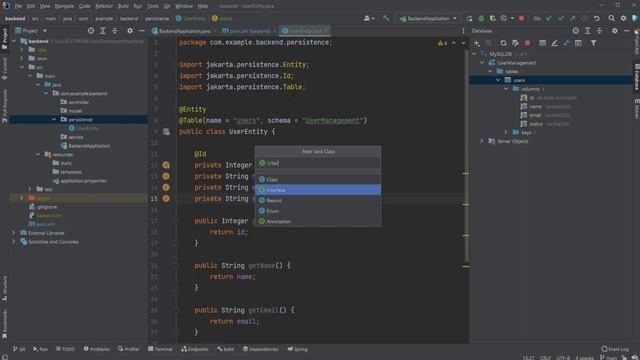Open the Dependencies tool window button
Image resolution: width=640 pixels, height=360 pixels.
(260, 349)
